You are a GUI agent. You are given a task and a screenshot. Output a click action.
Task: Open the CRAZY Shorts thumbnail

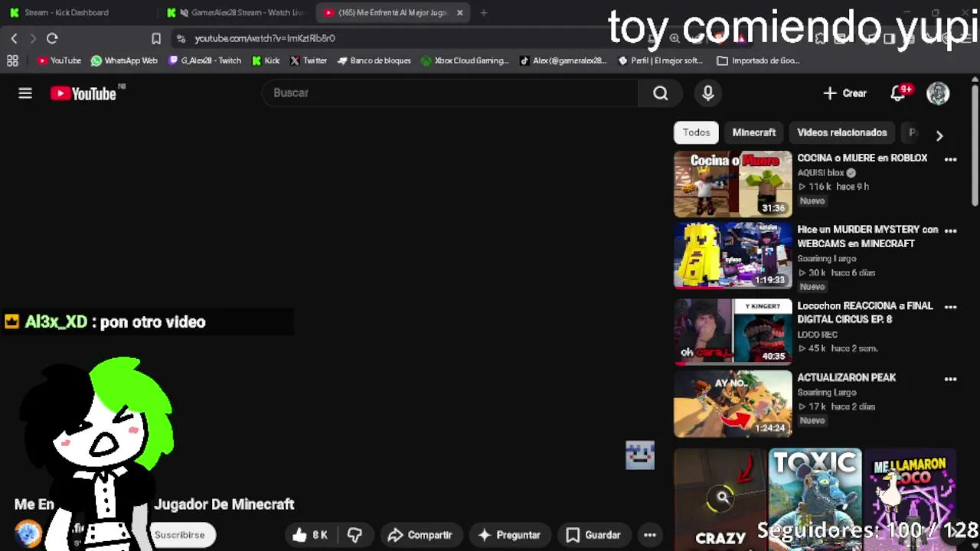click(720, 499)
